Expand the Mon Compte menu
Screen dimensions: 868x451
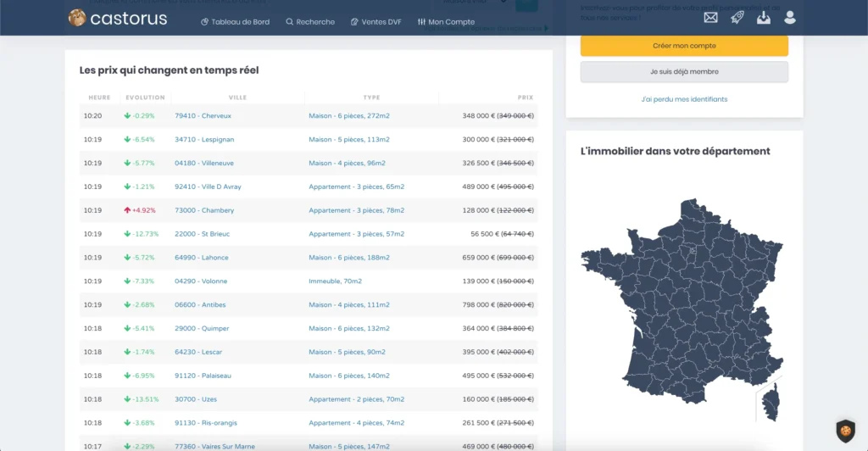click(x=446, y=22)
